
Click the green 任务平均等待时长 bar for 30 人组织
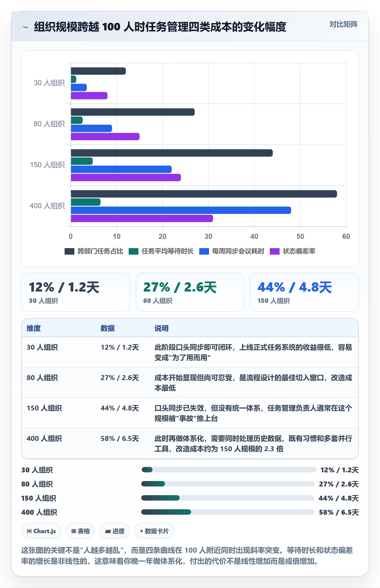click(74, 79)
